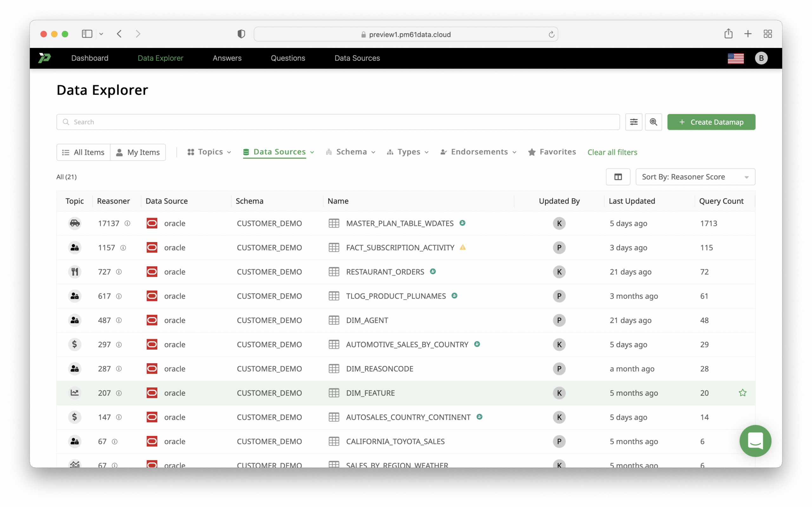Open DIM_AGENT table entry
The image size is (812, 507).
(367, 320)
